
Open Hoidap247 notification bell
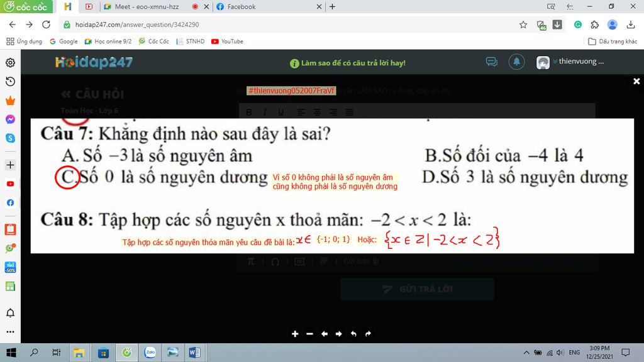(517, 62)
